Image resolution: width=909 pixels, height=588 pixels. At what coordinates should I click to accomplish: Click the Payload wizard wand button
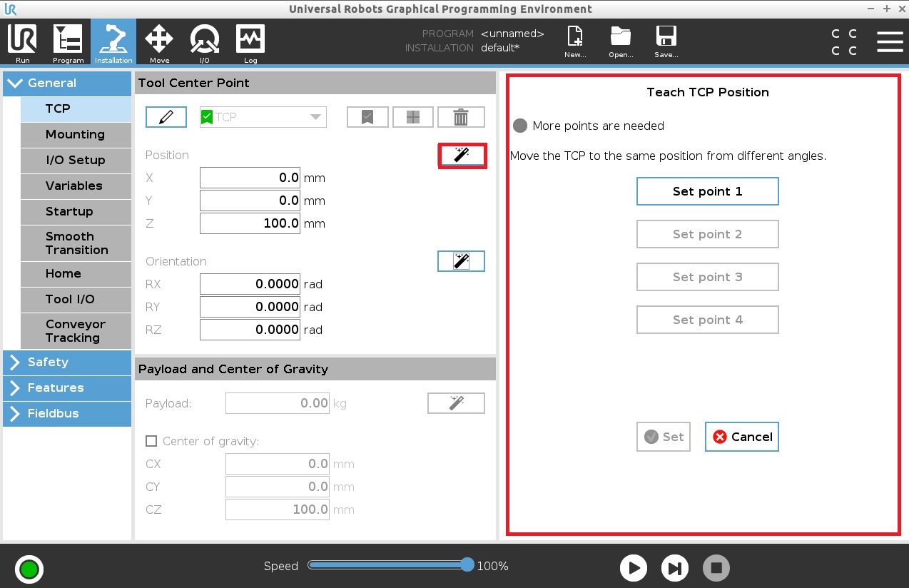(x=456, y=403)
